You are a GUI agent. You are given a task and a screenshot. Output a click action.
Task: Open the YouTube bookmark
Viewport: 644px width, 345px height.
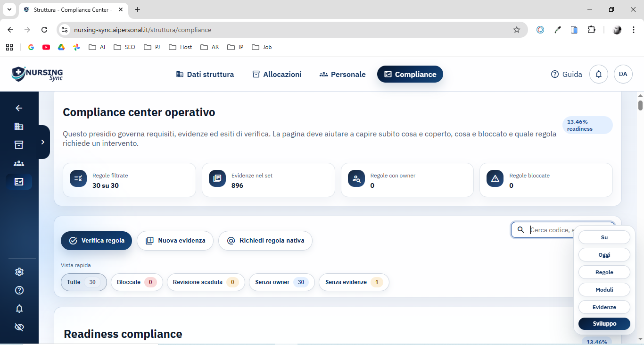click(46, 47)
